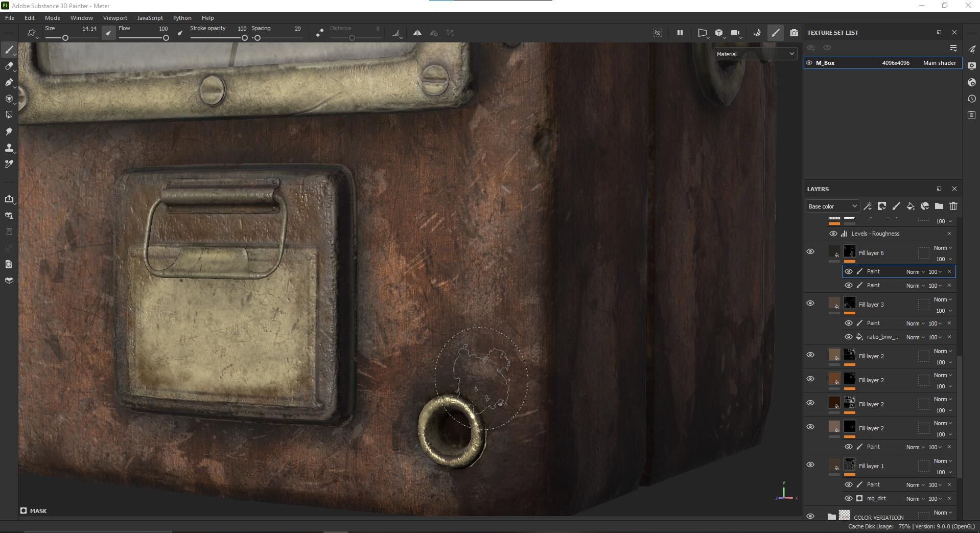Select the Eraser tool
Image resolution: width=980 pixels, height=533 pixels.
tap(9, 66)
